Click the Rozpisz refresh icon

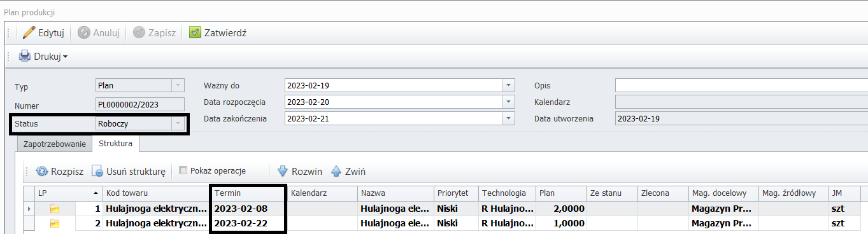(x=42, y=171)
